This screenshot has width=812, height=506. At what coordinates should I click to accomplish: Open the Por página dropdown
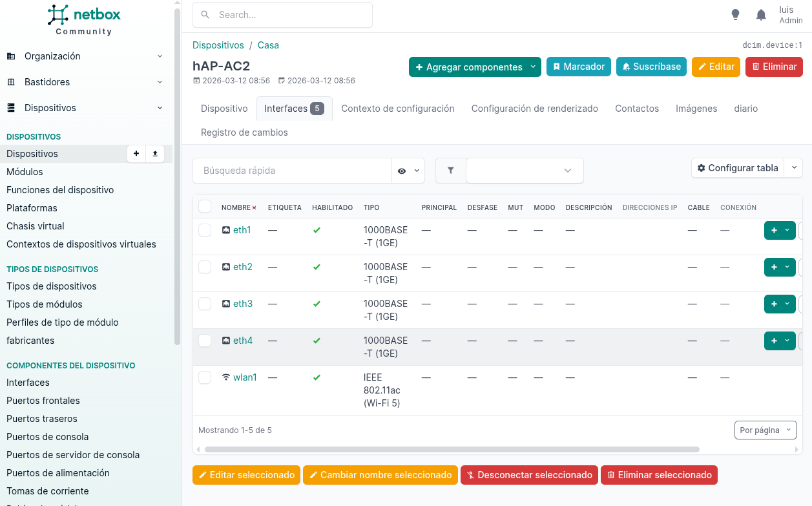765,430
